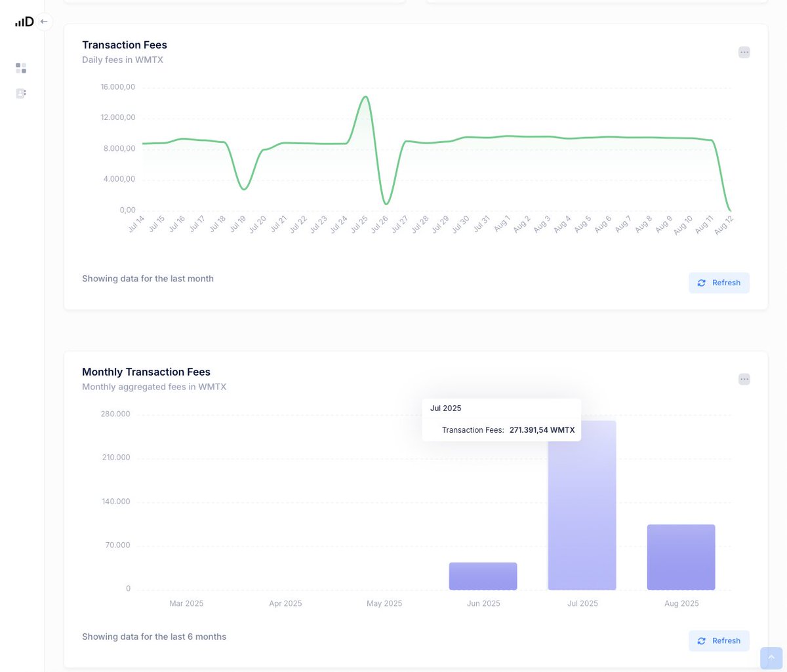Screen dimensions: 787x672
Task: Select the Jun 2025 bar in the monthly chart
Action: click(x=483, y=576)
